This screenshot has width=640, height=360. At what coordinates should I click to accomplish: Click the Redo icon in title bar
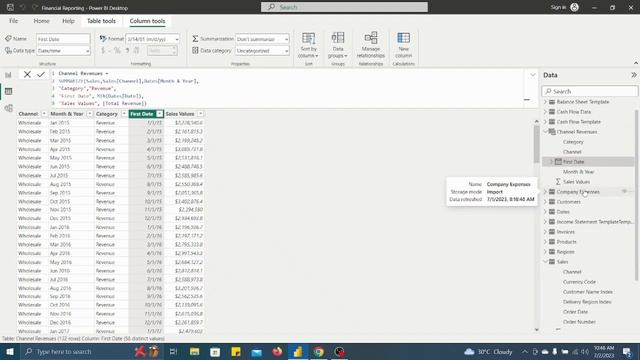[35, 7]
